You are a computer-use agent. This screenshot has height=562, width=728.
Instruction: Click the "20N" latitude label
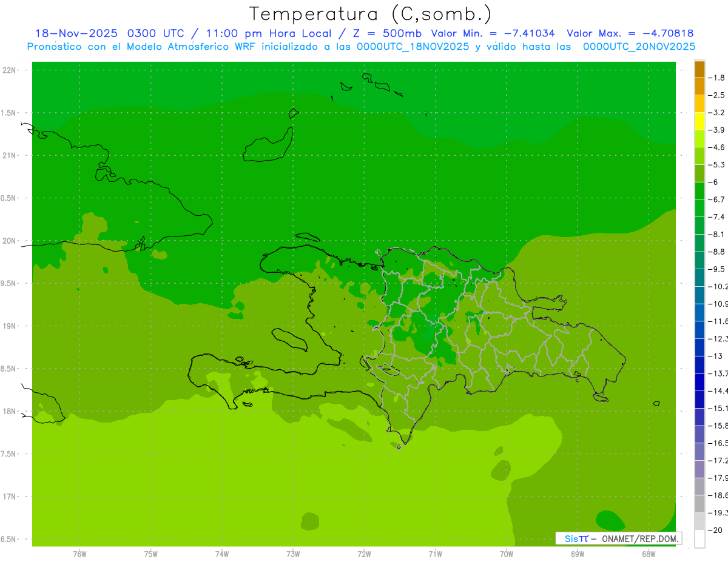9,241
